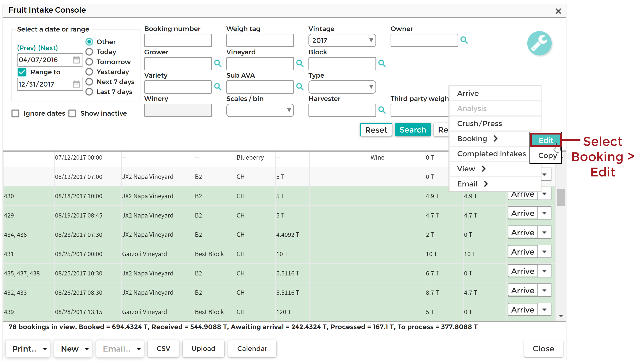This screenshot has width=644, height=364.
Task: Click Garzoli Vineyard in row 431
Action: [144, 254]
